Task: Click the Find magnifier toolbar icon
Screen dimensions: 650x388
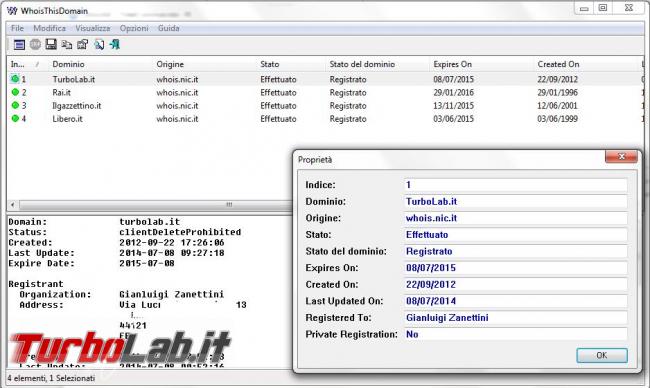Action: click(x=99, y=44)
